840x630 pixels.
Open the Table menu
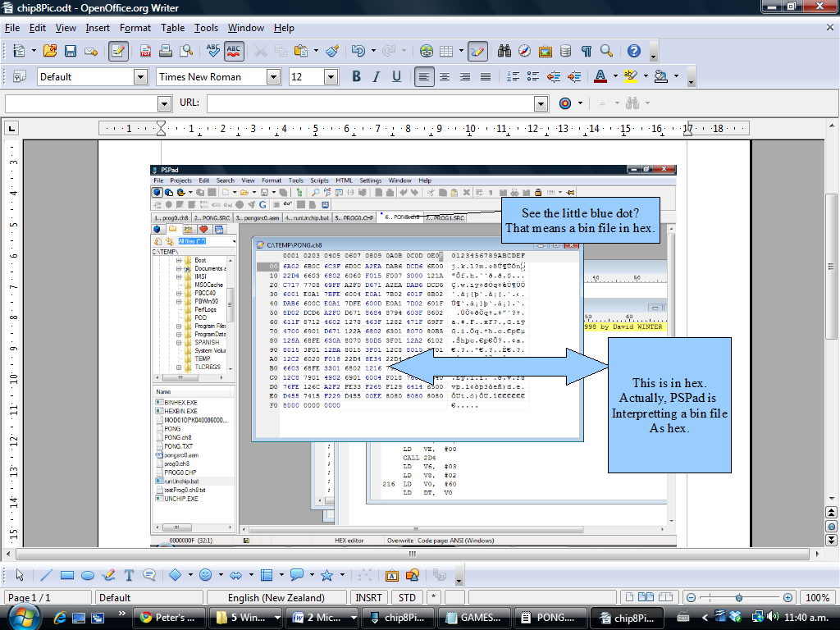(x=172, y=28)
